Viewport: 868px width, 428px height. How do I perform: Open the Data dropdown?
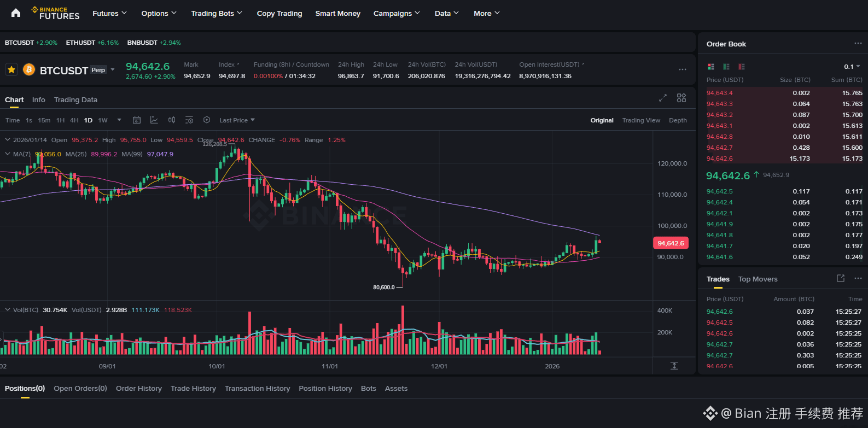click(x=447, y=13)
